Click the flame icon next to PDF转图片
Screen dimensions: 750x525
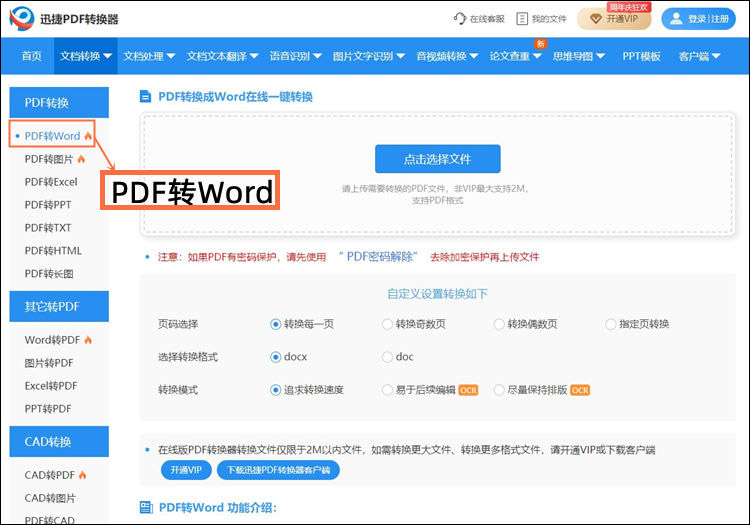81,159
